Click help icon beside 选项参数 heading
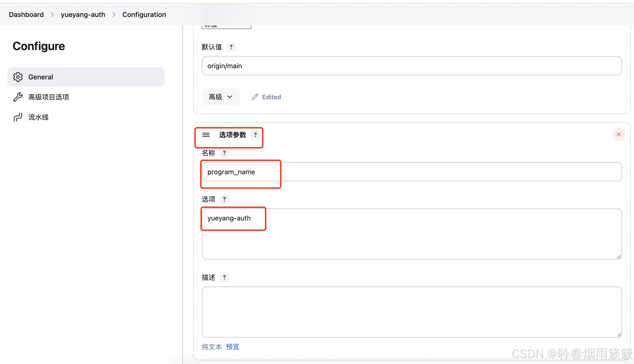The image size is (634, 364). pyautogui.click(x=255, y=135)
